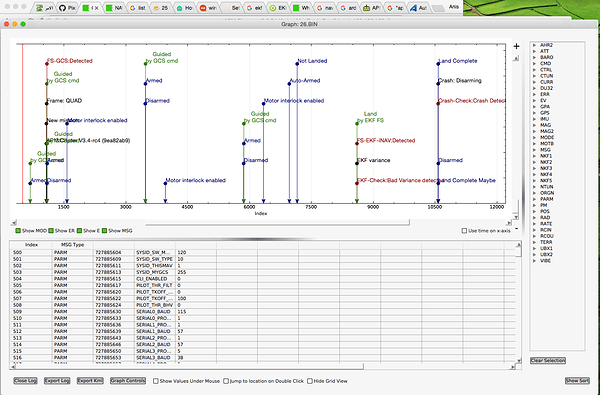This screenshot has height=395, width=600.
Task: Click vertical graph scrollbar up arrow
Action: 516,59
